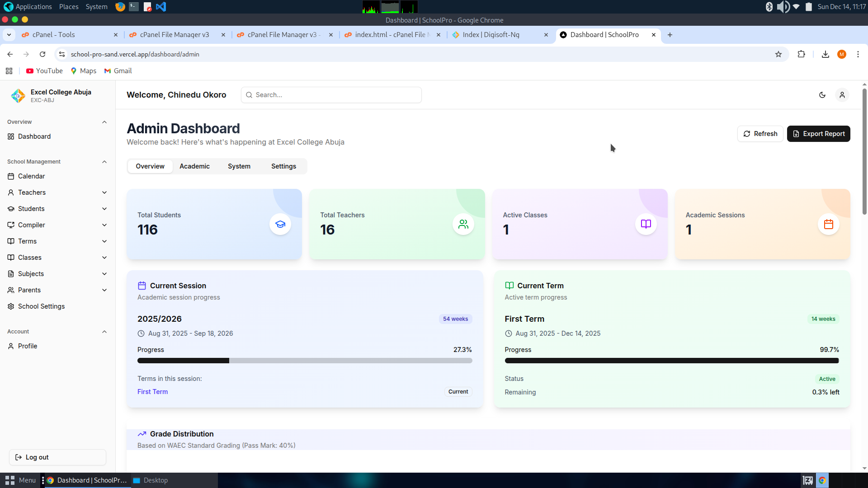Click the calendar icon on Academic Sessions card
The height and width of the screenshot is (488, 868).
pos(828,224)
